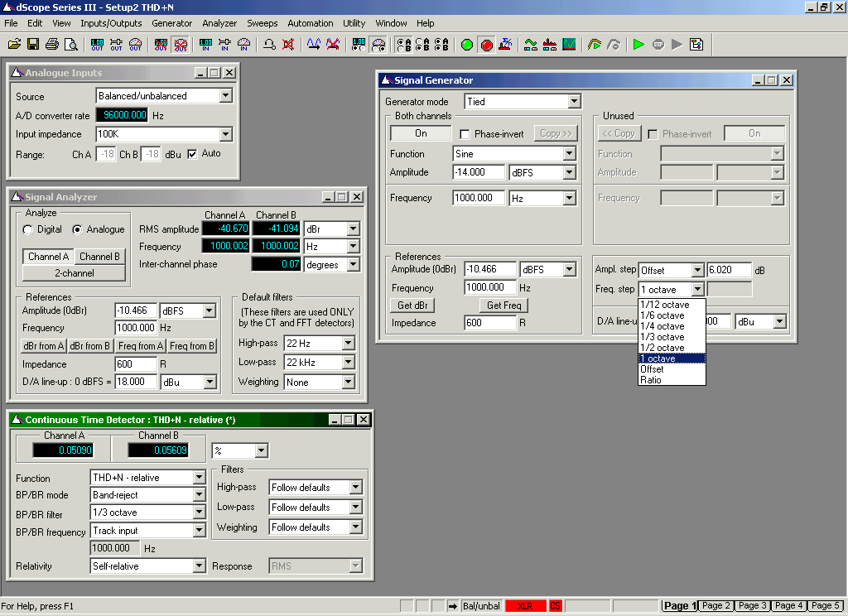Select the Analogue analyze radio button
Viewport: 848px width, 616px height.
[x=77, y=230]
